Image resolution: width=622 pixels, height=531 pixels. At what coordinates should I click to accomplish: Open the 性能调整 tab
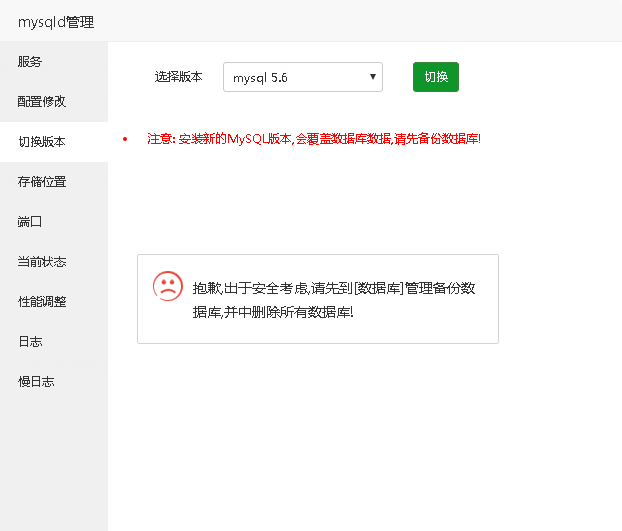click(x=42, y=302)
